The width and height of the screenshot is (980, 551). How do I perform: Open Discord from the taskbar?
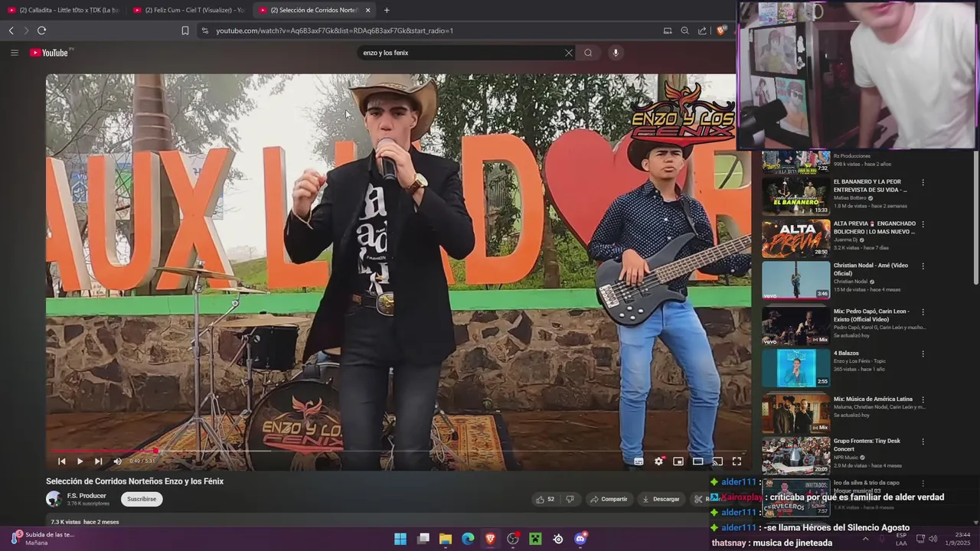(x=580, y=539)
